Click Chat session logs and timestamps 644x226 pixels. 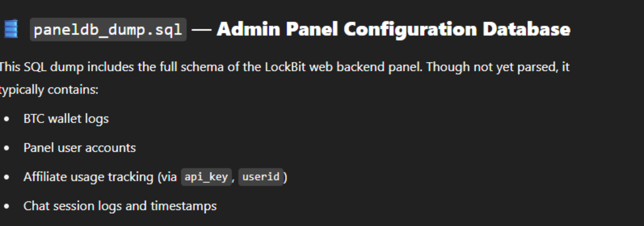point(120,206)
